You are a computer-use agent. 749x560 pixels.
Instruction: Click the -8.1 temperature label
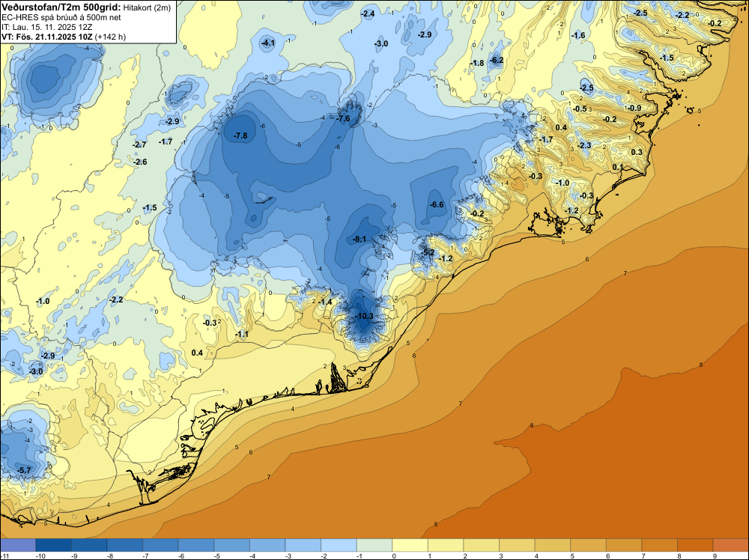click(360, 239)
